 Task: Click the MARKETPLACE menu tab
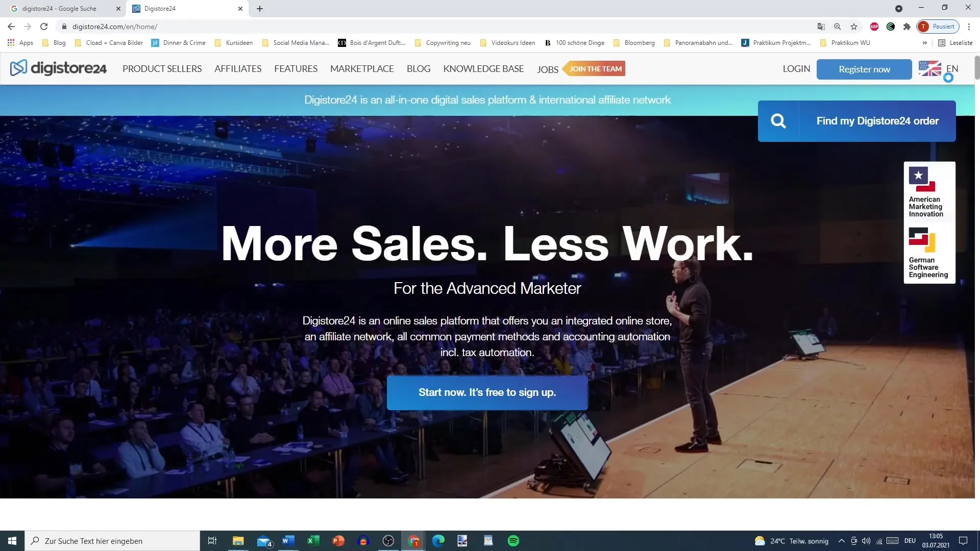pyautogui.click(x=361, y=69)
